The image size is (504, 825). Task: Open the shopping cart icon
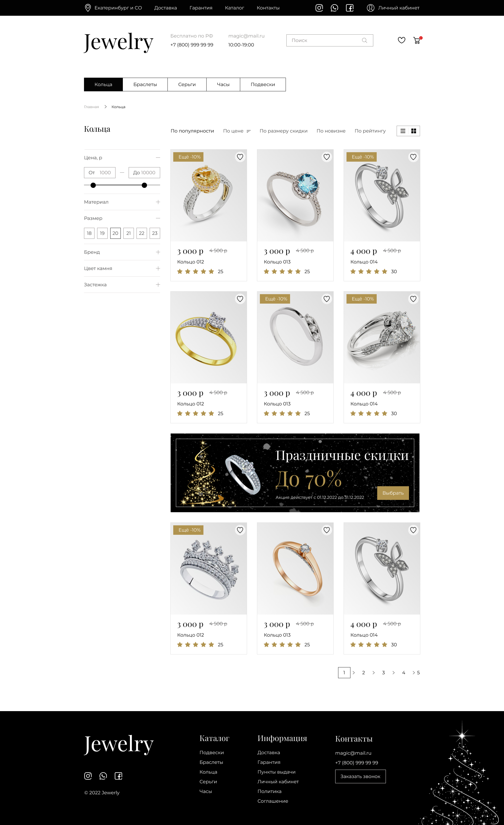pyautogui.click(x=417, y=40)
